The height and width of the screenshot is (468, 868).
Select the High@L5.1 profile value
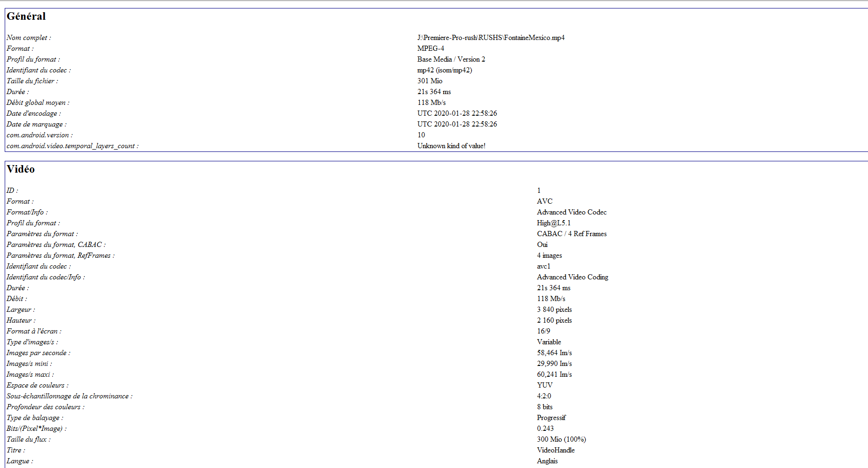[554, 223]
